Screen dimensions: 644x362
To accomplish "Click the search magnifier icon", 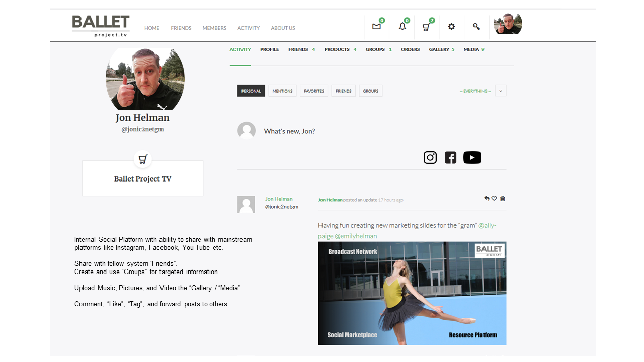I will point(476,27).
